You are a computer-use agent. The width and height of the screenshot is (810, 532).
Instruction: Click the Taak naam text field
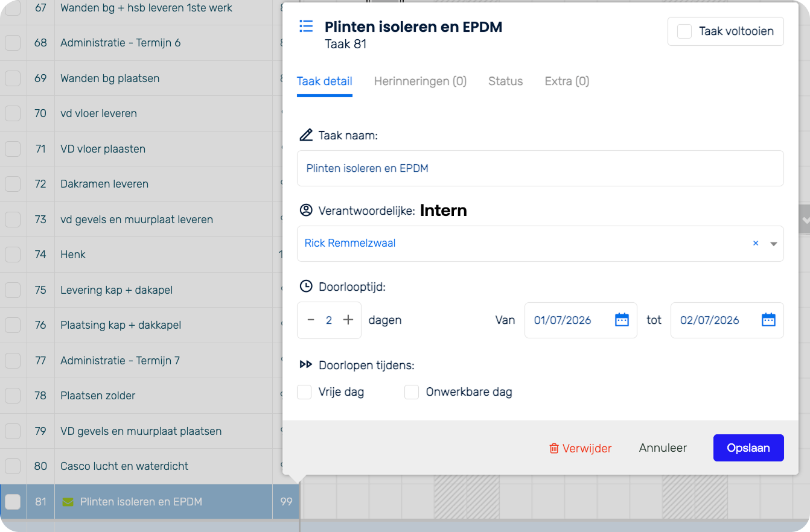[x=540, y=168]
